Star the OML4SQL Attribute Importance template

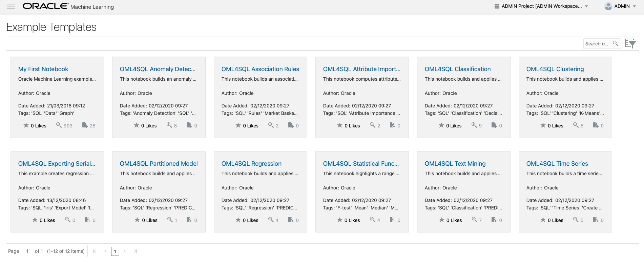[340, 125]
